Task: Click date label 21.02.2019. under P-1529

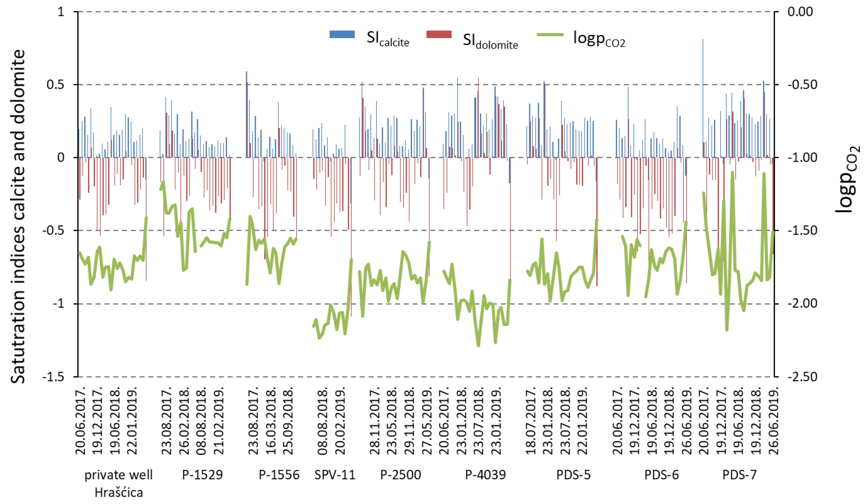Action: [x=219, y=422]
